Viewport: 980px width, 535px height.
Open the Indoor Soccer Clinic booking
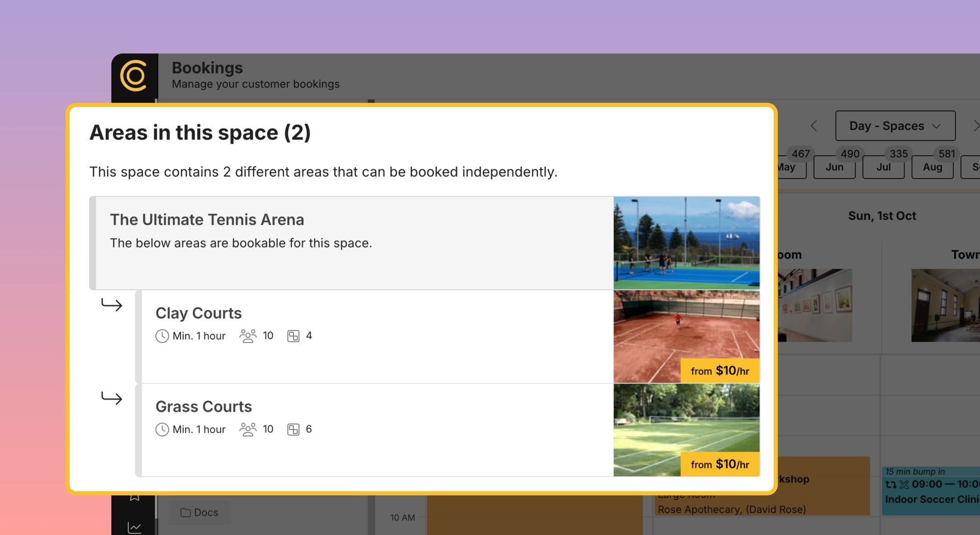coord(931,491)
